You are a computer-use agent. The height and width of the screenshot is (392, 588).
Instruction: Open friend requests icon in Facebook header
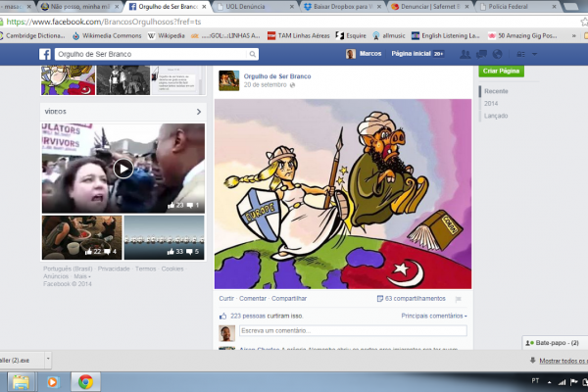pyautogui.click(x=465, y=54)
